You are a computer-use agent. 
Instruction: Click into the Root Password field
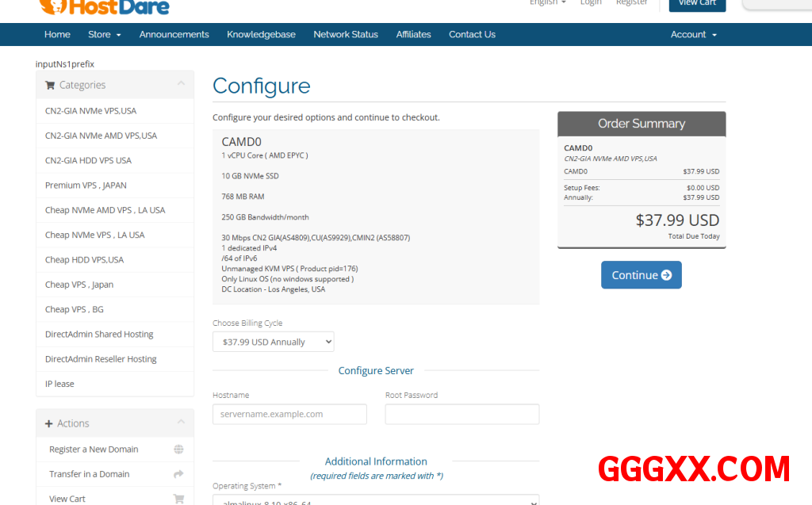click(x=462, y=415)
